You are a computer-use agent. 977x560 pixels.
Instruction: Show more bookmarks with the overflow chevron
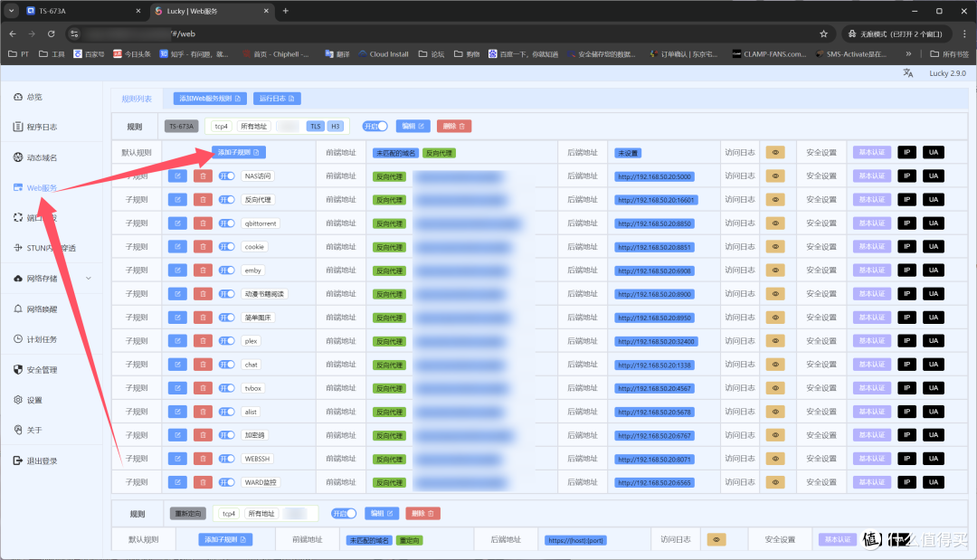click(x=908, y=54)
